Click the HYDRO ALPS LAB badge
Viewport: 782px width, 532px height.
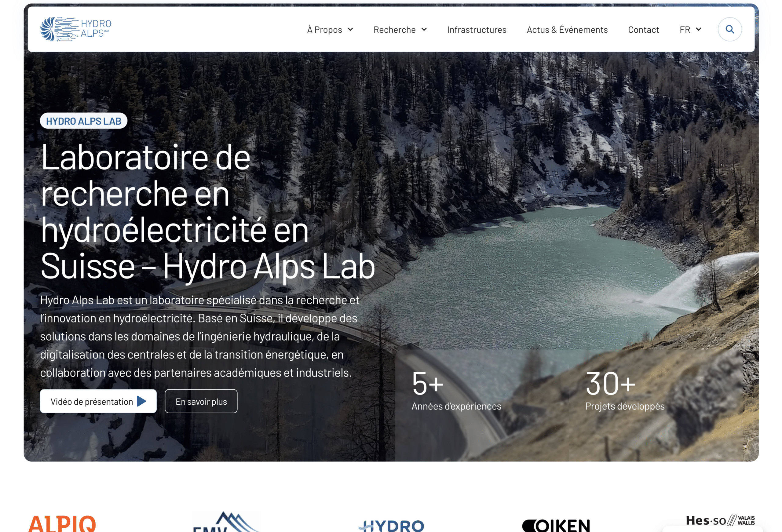(83, 121)
